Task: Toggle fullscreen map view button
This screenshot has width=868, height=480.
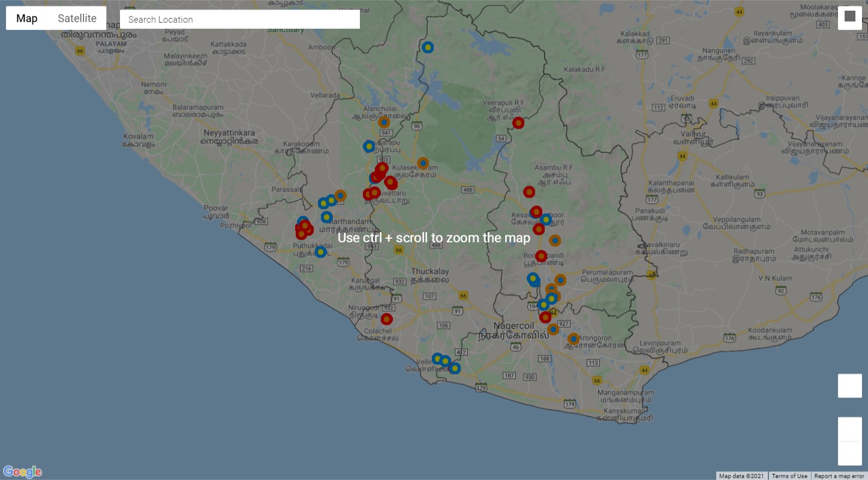Action: tap(849, 17)
